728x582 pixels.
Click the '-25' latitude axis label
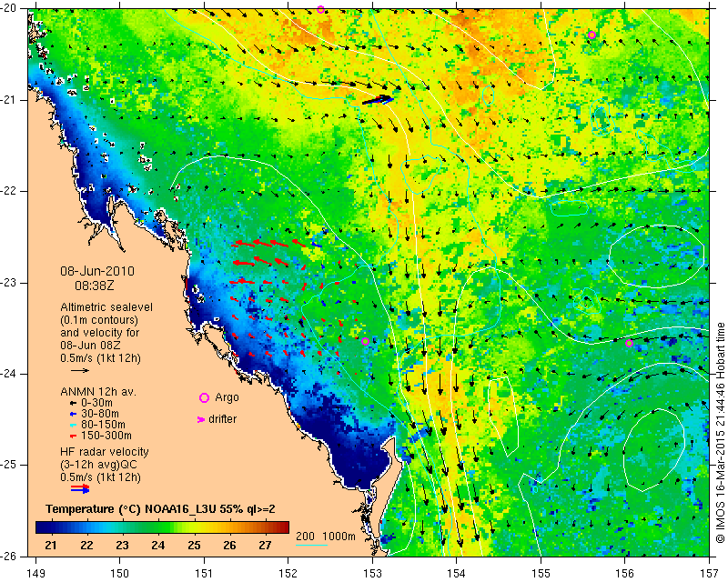10,465
